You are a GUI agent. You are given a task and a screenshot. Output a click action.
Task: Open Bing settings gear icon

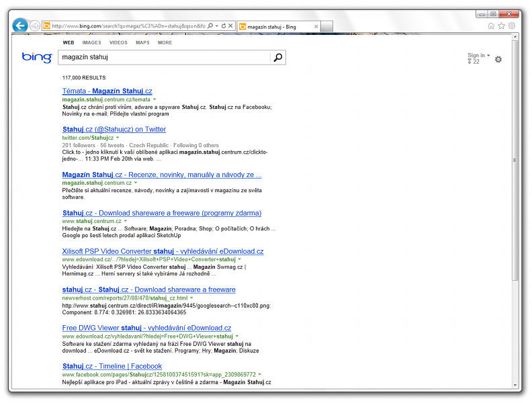(x=498, y=59)
